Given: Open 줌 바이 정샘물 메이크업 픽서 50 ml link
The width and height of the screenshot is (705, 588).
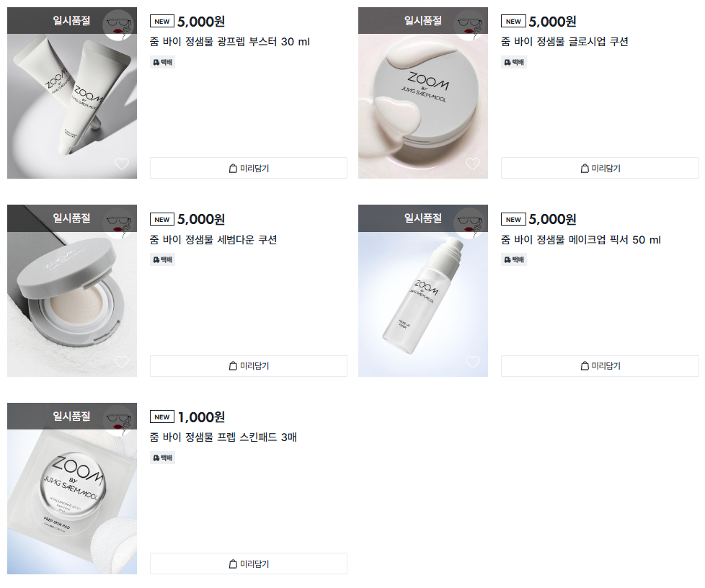Looking at the screenshot, I should 581,240.
